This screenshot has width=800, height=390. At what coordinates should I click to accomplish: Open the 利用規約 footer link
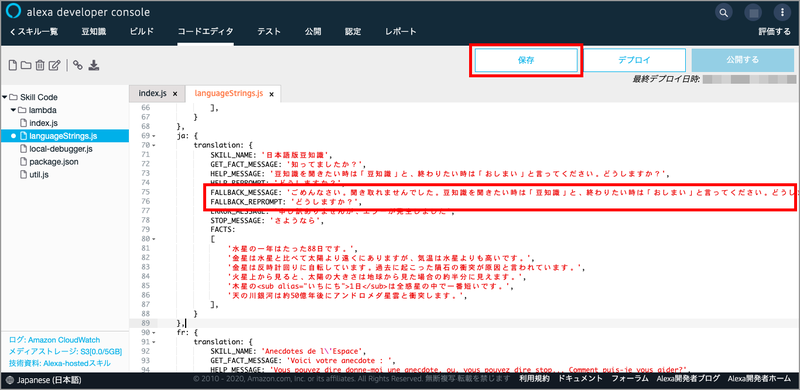pyautogui.click(x=534, y=379)
